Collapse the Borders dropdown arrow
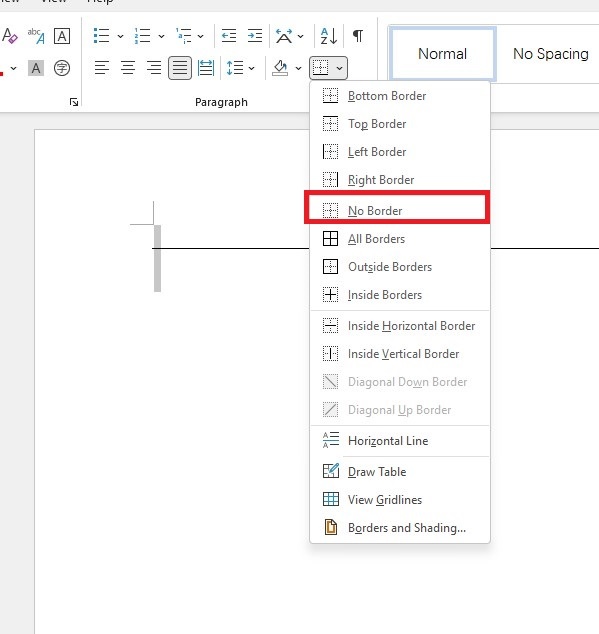This screenshot has width=599, height=634. 340,68
